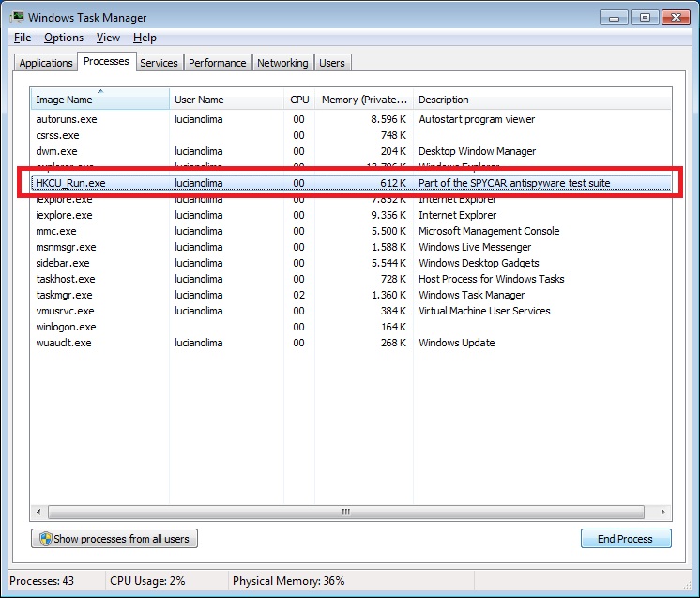This screenshot has height=598, width=700.
Task: Select the dwm.exe process
Action: coord(351,151)
